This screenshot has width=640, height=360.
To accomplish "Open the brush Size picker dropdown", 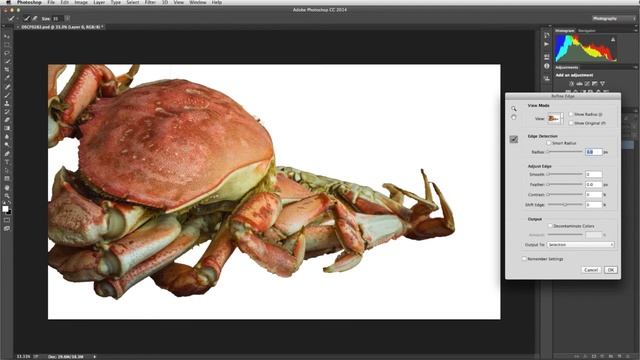I will [67, 18].
